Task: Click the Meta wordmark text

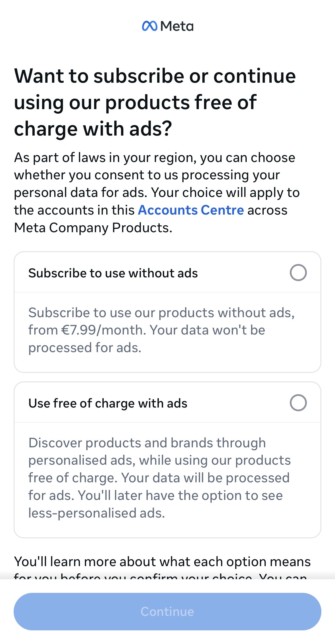Action: (177, 26)
